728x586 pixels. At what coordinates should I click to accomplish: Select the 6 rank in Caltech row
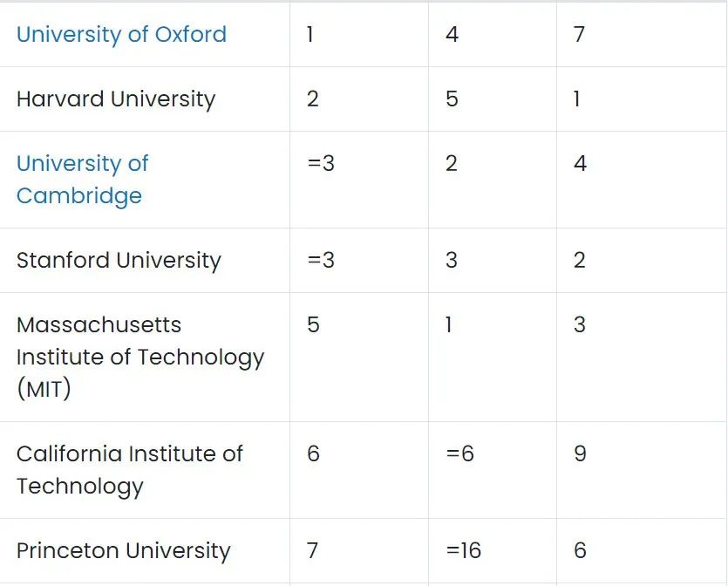tap(313, 454)
